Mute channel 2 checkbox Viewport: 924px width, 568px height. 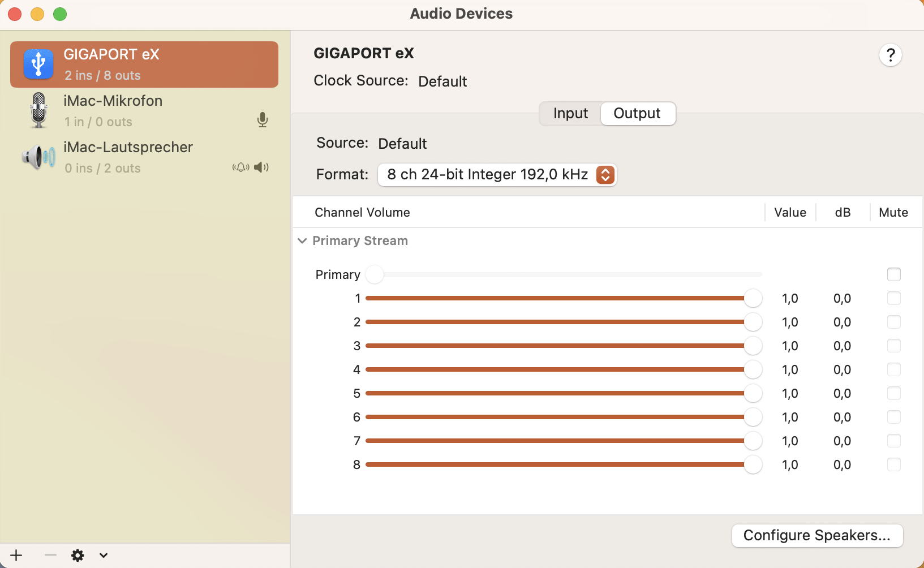(x=894, y=322)
